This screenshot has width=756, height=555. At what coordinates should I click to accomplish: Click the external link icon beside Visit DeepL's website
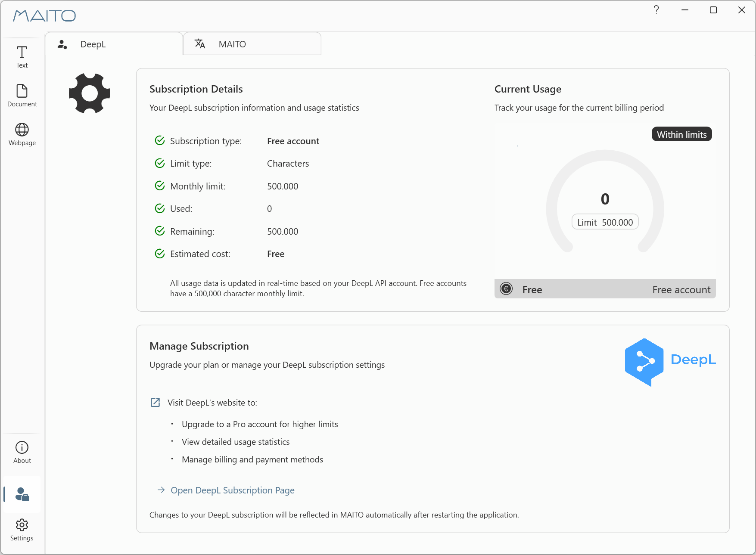(155, 403)
